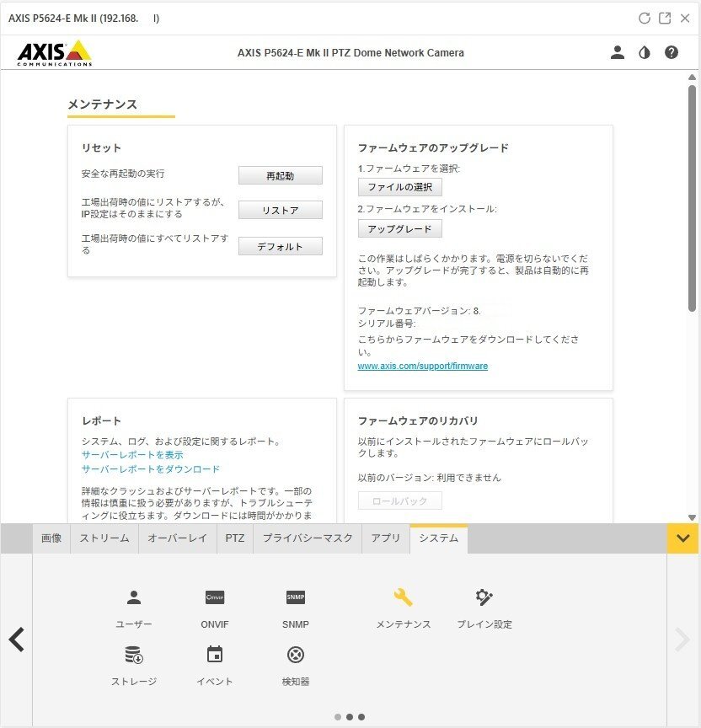Click the メンテナンス page heading
This screenshot has width=701, height=728.
103,104
